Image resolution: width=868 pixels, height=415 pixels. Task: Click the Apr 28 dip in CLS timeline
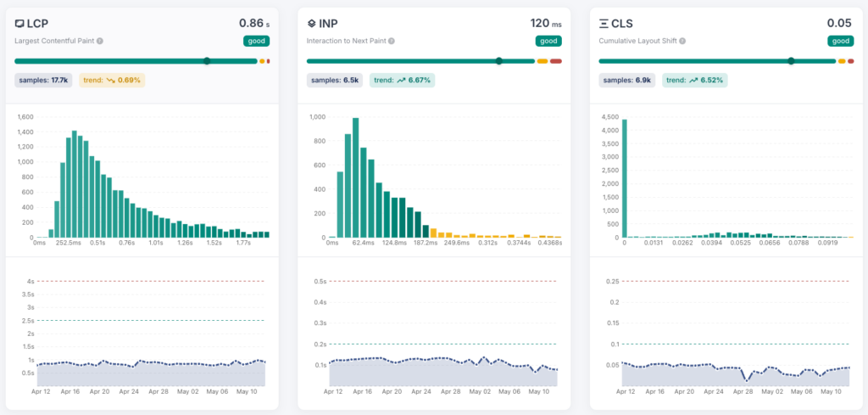(748, 381)
